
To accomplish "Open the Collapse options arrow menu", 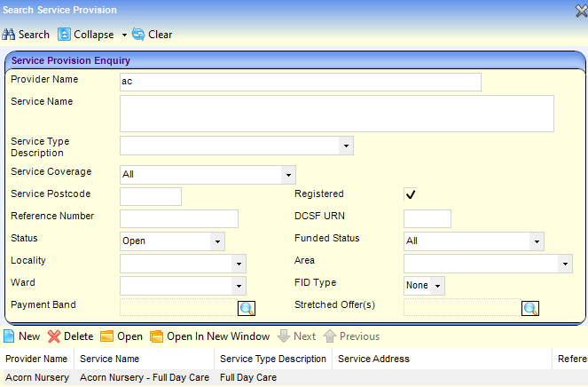I will (x=123, y=35).
